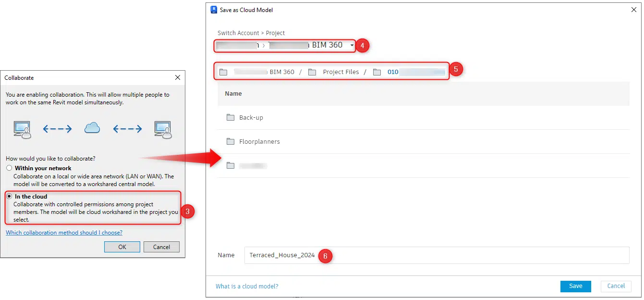Image resolution: width=644 pixels, height=300 pixels.
Task: Cancel the Save as Cloud Model dialog
Action: [x=616, y=286]
